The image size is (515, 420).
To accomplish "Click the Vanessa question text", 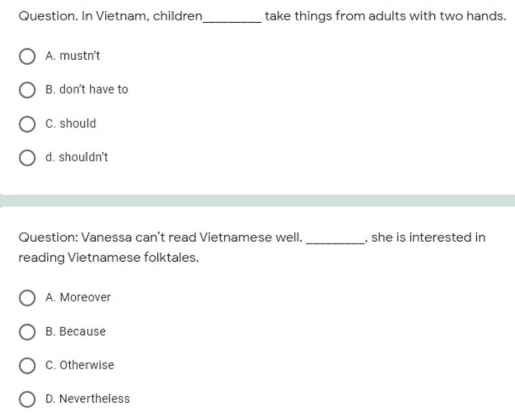I will (x=252, y=247).
